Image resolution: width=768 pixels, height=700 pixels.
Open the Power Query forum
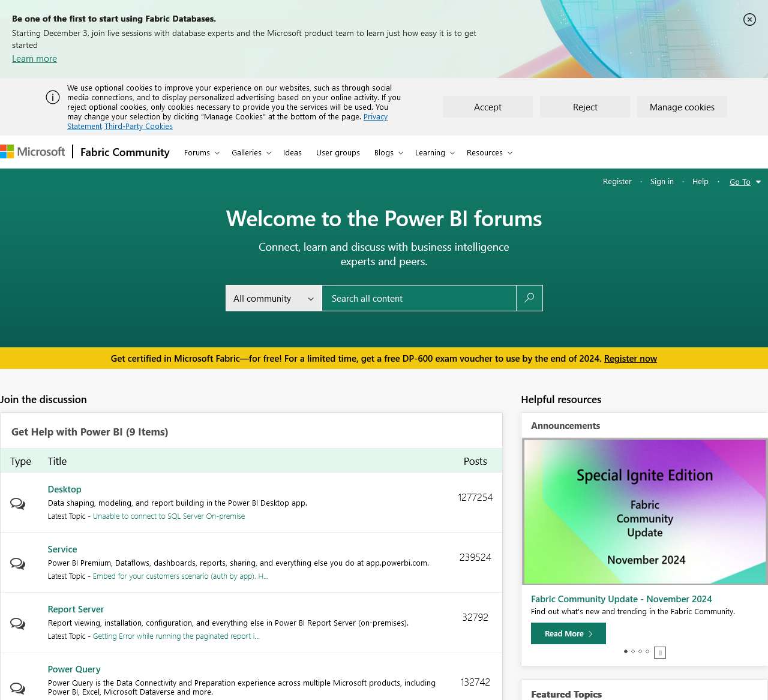point(74,669)
